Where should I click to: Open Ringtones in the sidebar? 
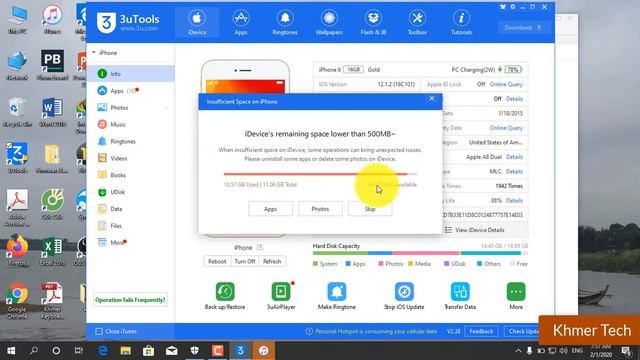(x=131, y=141)
